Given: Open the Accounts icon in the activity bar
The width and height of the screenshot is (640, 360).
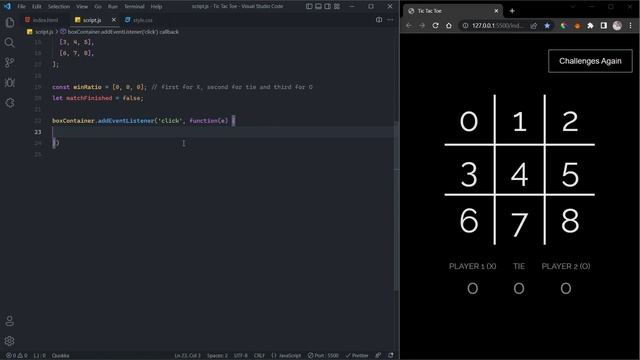Looking at the screenshot, I should [x=9, y=321].
